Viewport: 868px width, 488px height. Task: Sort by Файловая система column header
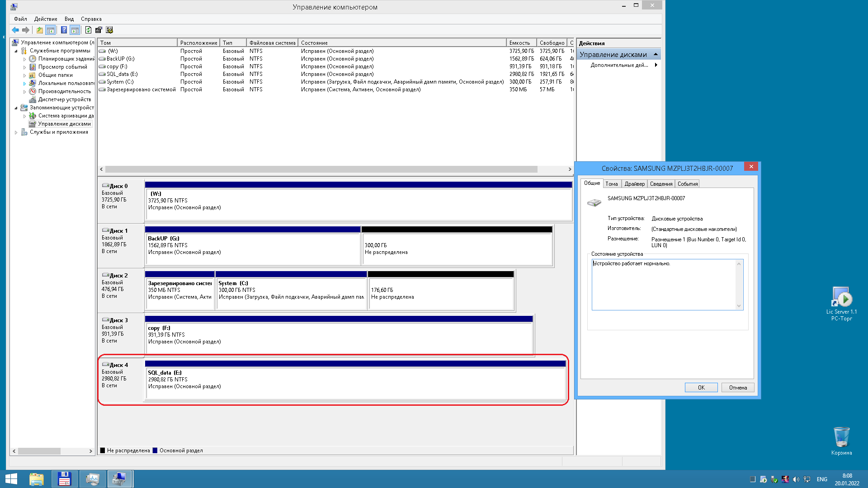[272, 43]
